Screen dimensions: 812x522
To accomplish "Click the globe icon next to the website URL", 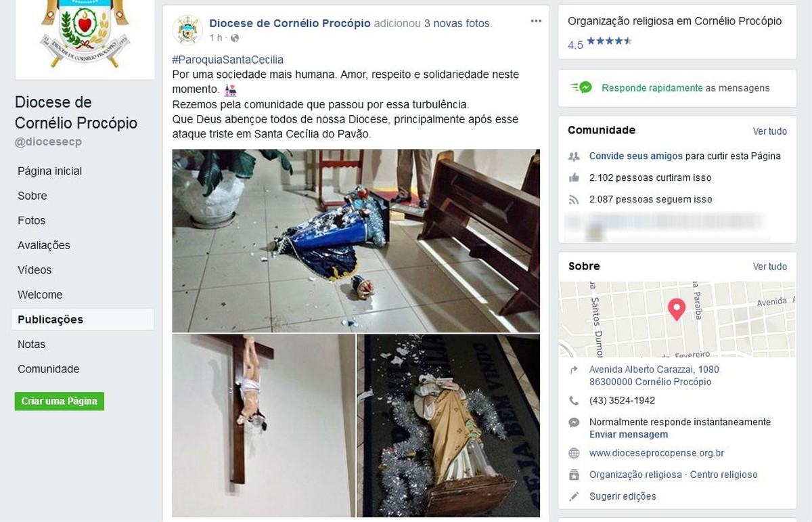I will pos(574,453).
